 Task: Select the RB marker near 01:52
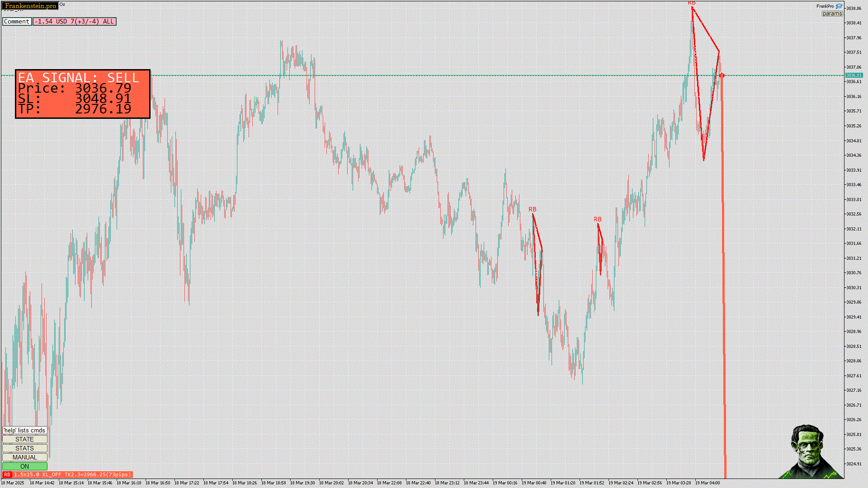click(597, 219)
